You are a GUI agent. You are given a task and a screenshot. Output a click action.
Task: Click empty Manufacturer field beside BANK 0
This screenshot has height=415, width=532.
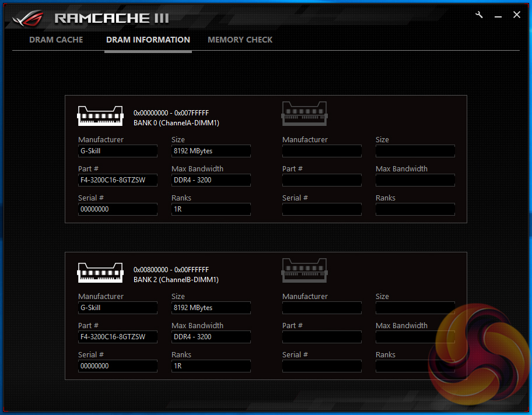[x=322, y=151]
